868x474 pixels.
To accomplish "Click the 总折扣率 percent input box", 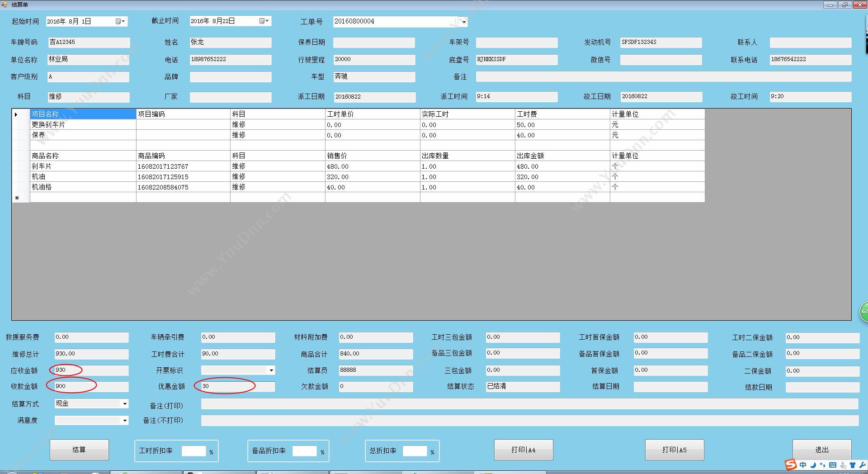I will click(415, 451).
